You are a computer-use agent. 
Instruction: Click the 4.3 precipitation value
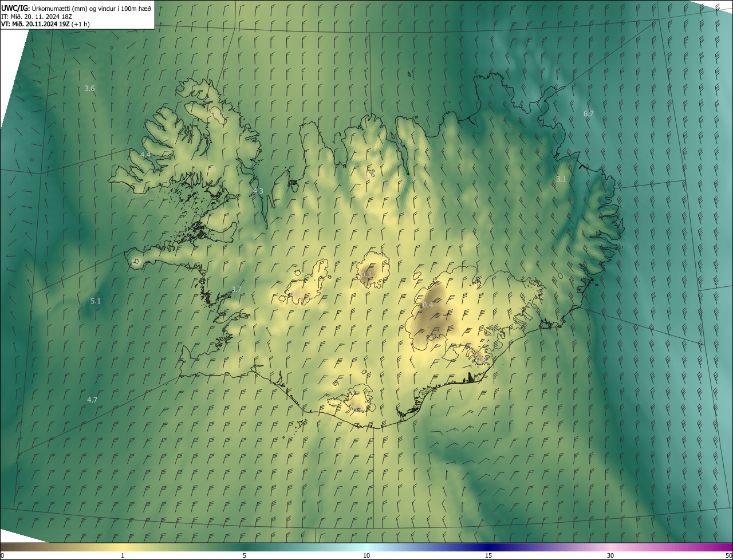click(x=258, y=191)
